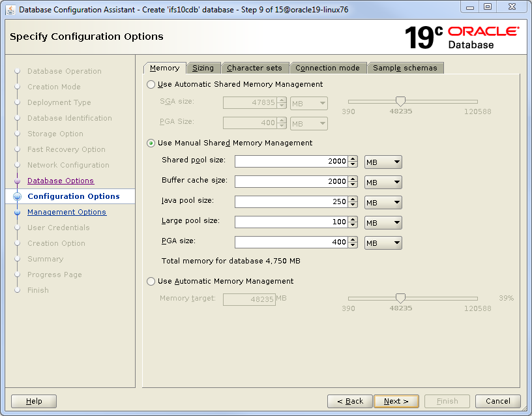Open Shared pool size unit dropdown
Screen dimensions: 532x416
[383, 162]
